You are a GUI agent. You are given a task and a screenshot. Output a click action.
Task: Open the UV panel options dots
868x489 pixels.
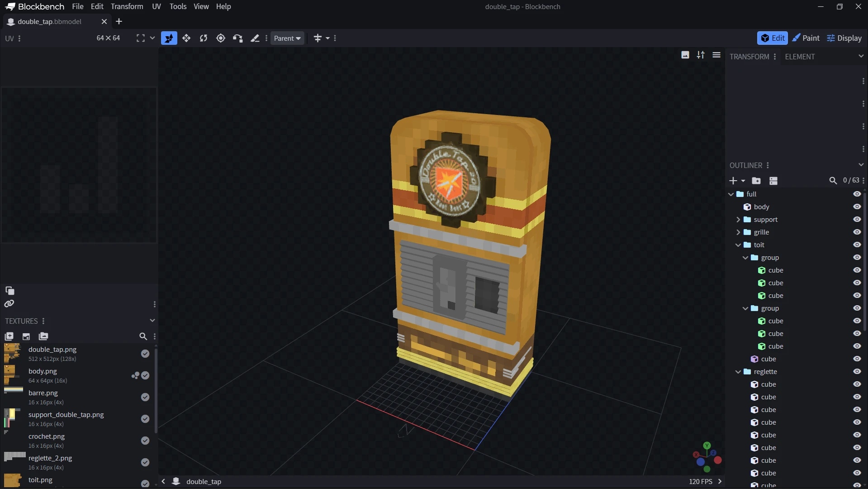point(19,38)
